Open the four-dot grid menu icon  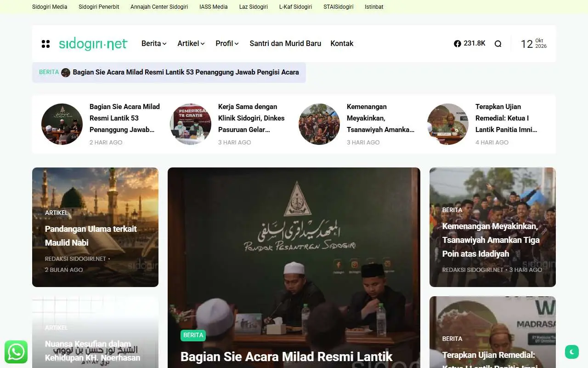pos(45,44)
